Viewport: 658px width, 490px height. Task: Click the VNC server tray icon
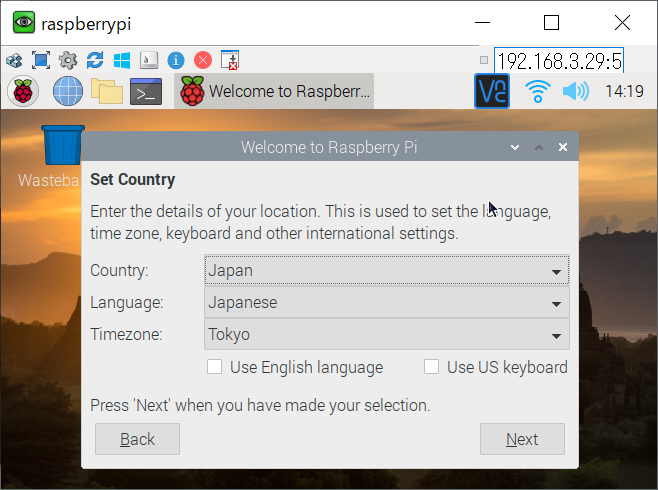click(492, 91)
